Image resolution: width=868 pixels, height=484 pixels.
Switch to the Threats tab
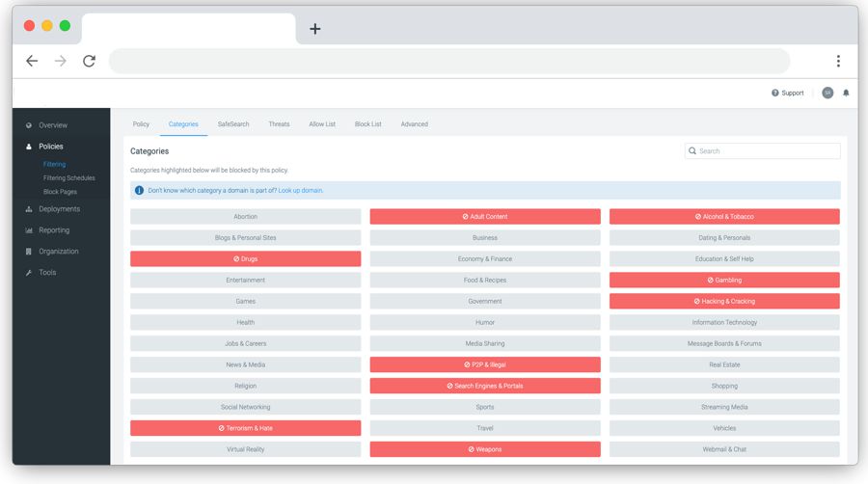click(279, 124)
